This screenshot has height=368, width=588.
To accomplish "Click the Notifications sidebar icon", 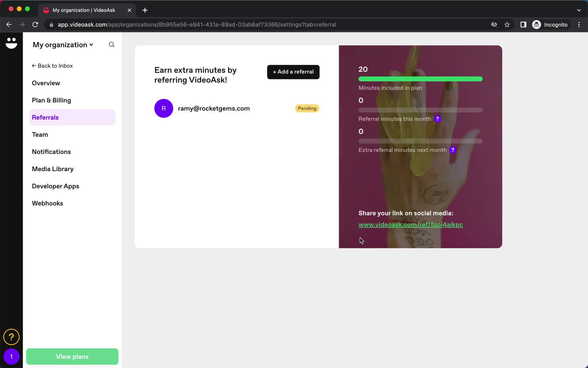I will click(51, 152).
